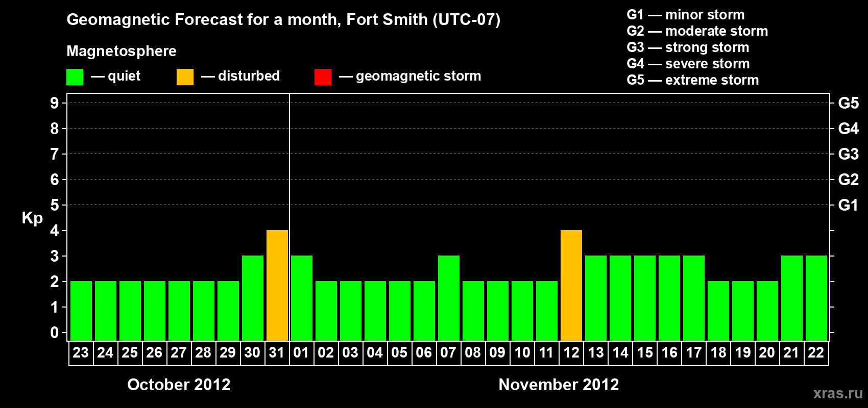
Task: Click the bar for November 22
Action: [x=816, y=298]
